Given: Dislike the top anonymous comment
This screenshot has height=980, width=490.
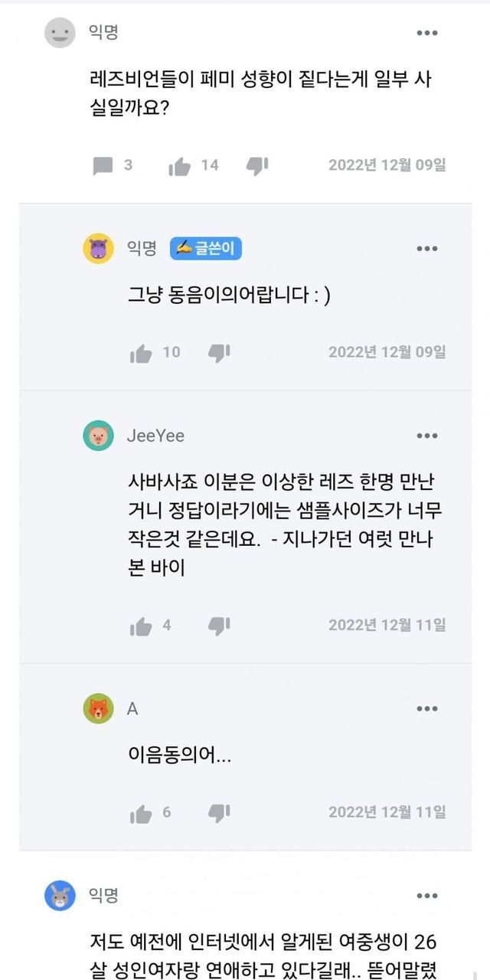Looking at the screenshot, I should (257, 165).
